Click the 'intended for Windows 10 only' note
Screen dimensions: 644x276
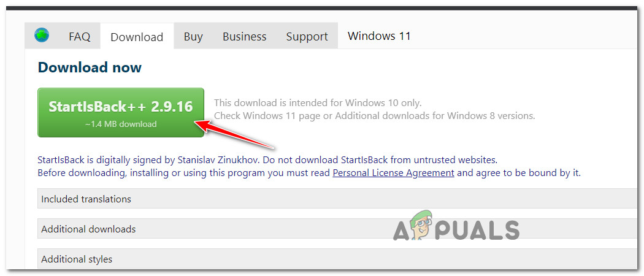[x=318, y=102]
